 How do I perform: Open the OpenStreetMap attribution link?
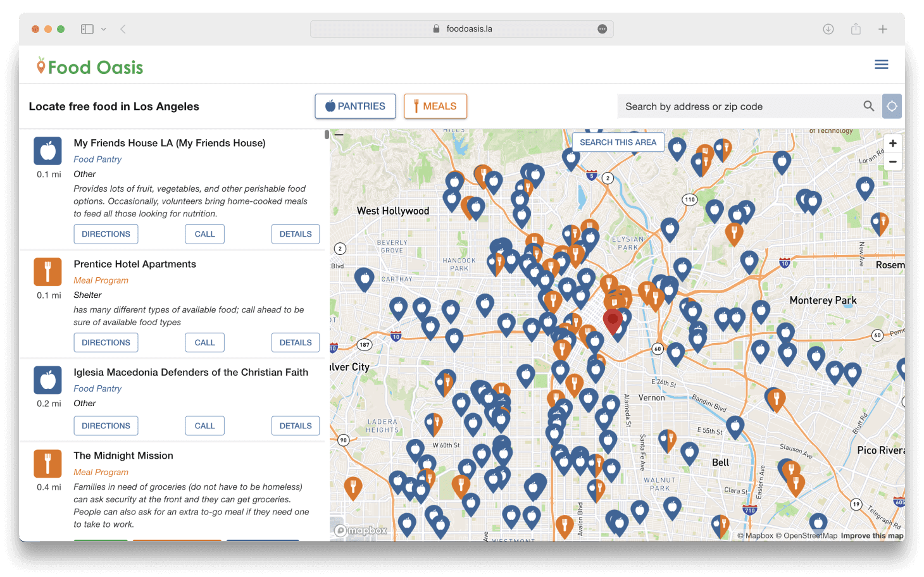click(806, 536)
